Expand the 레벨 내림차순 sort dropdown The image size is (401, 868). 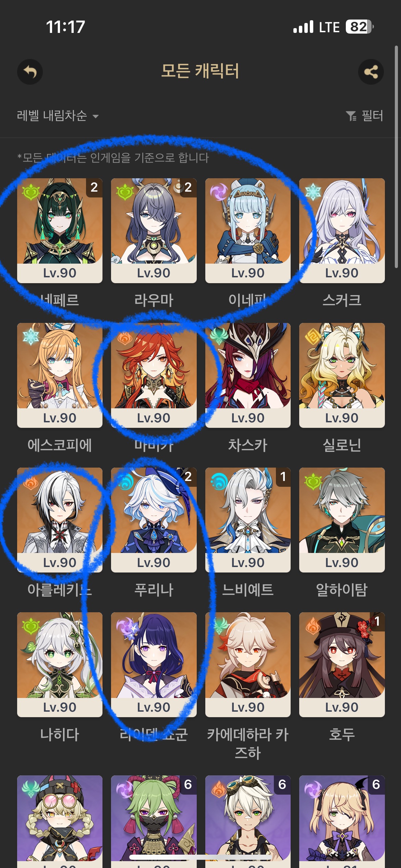(x=58, y=116)
